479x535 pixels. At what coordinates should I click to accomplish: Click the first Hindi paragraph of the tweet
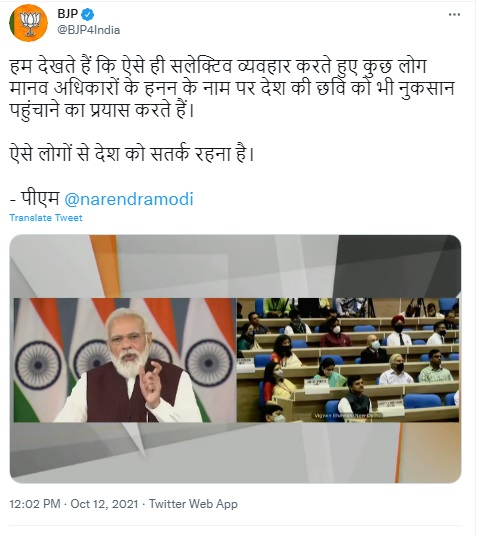tap(232, 88)
